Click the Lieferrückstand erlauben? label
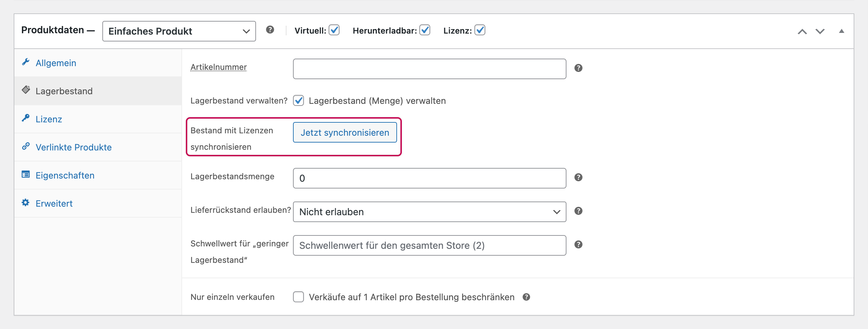Viewport: 868px width, 329px height. tap(241, 210)
